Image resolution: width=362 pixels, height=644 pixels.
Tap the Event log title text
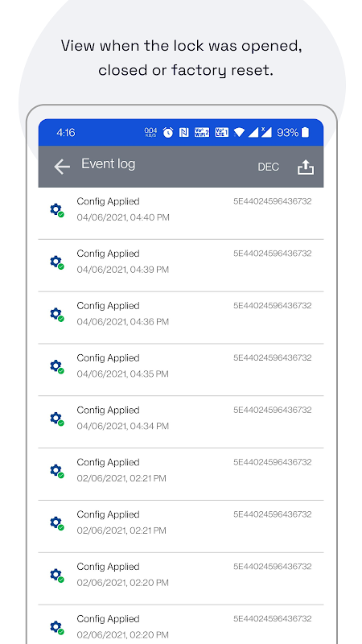109,164
